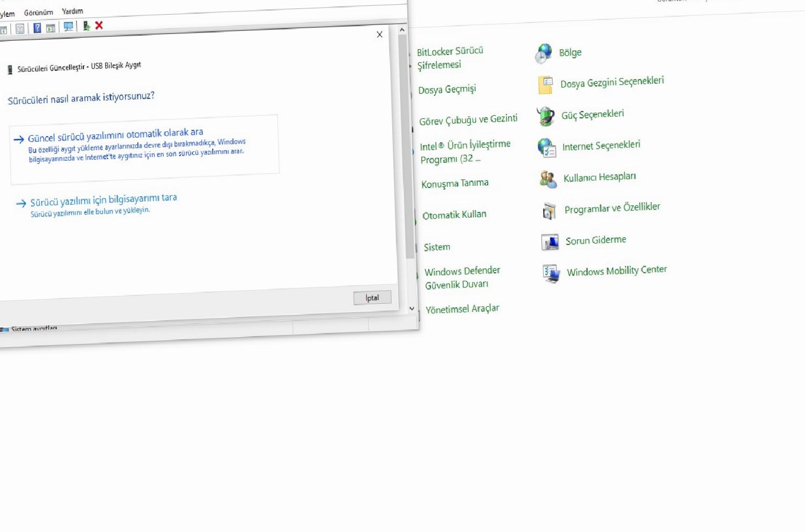
Task: Click the Properties icon in Device Manager toolbar
Action: coord(20,29)
